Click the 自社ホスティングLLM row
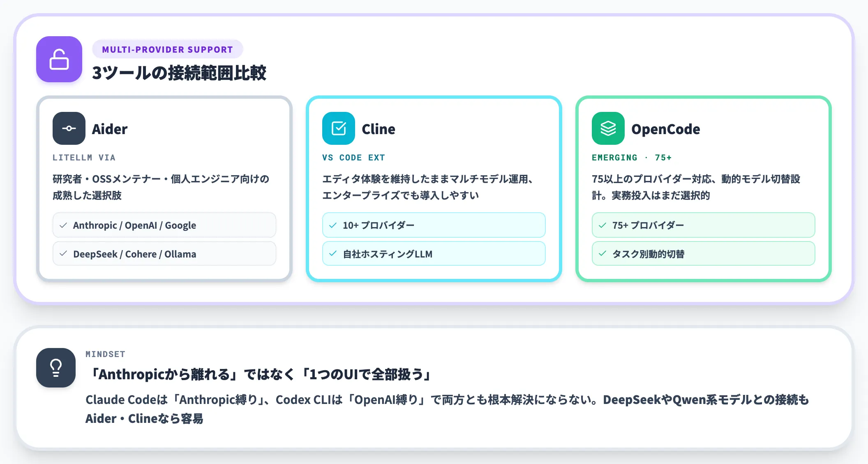 pos(434,253)
